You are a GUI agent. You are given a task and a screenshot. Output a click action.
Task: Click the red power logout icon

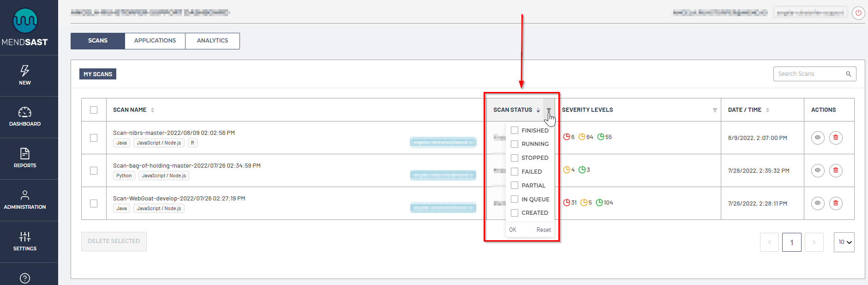click(x=858, y=13)
